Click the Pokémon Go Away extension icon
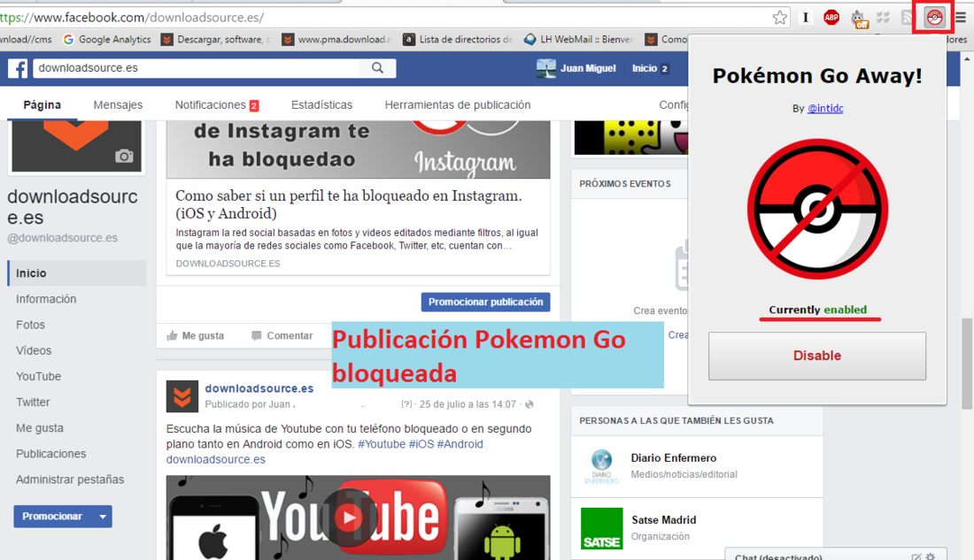Viewport: 974px width, 560px height. (934, 18)
